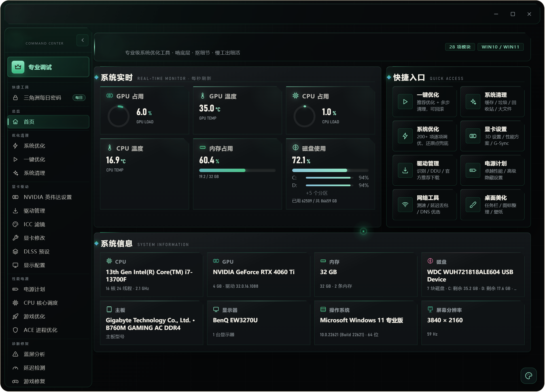Click the ACE 进程优化 shield icon
545x392 pixels.
(x=16, y=330)
